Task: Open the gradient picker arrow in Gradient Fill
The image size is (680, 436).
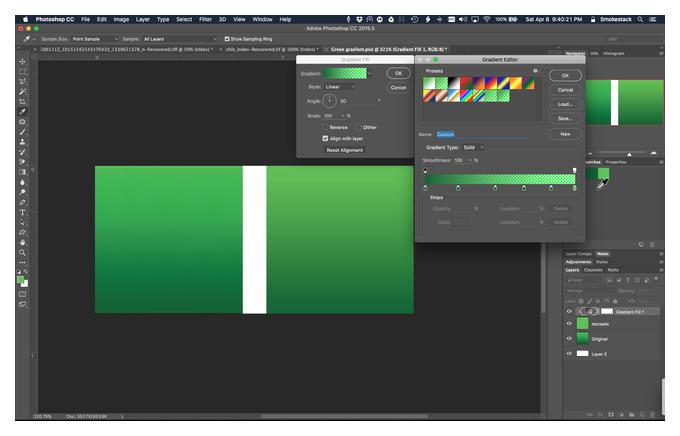Action: pyautogui.click(x=369, y=73)
